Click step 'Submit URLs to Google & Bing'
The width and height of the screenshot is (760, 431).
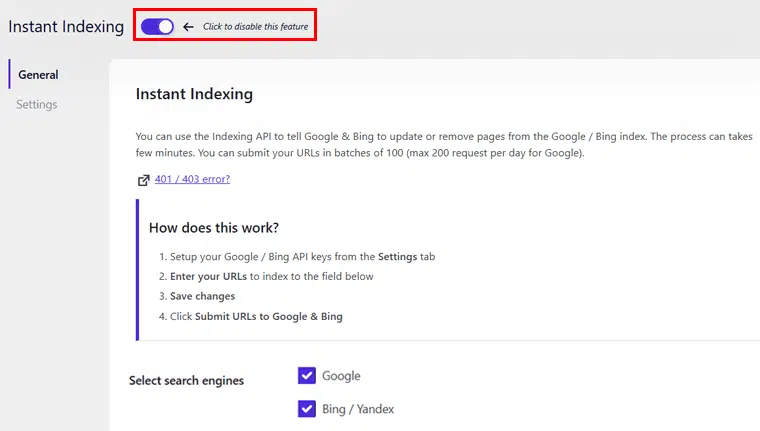(269, 317)
